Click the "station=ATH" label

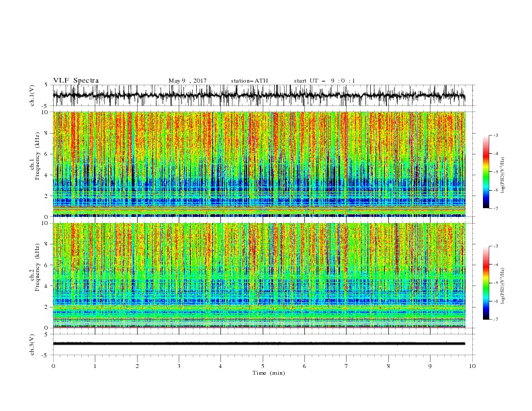[x=249, y=81]
